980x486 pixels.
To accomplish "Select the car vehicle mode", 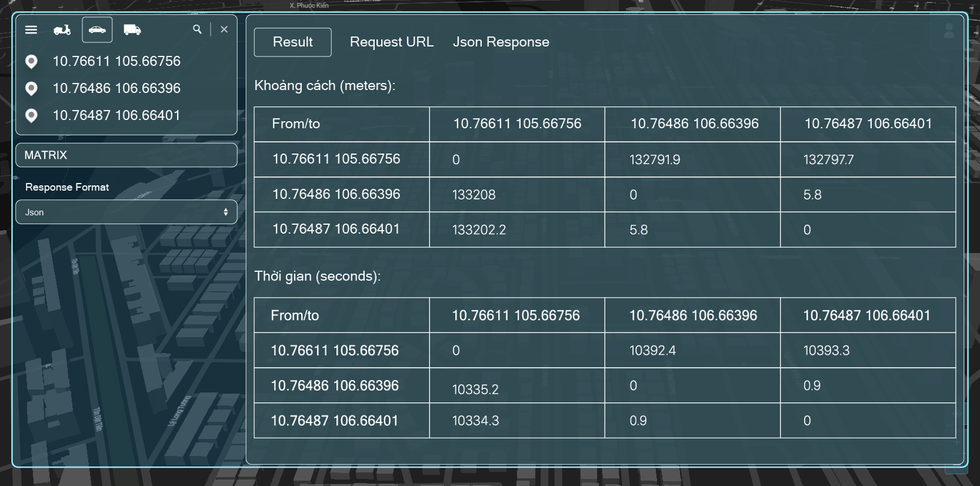I will (x=97, y=30).
